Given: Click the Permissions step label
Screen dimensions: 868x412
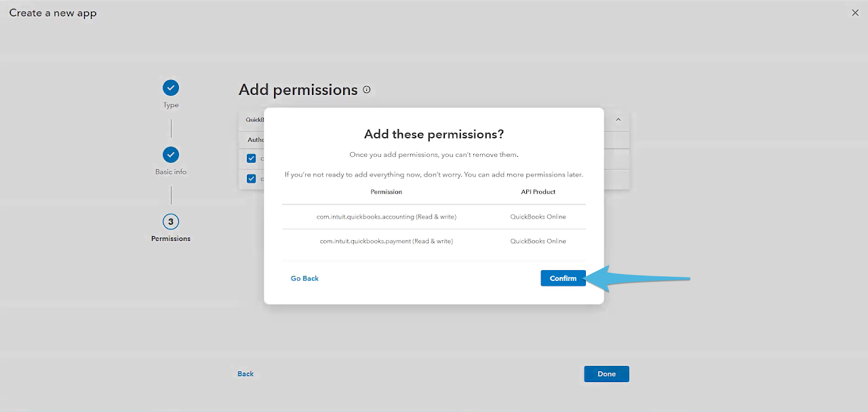Looking at the screenshot, I should 171,239.
